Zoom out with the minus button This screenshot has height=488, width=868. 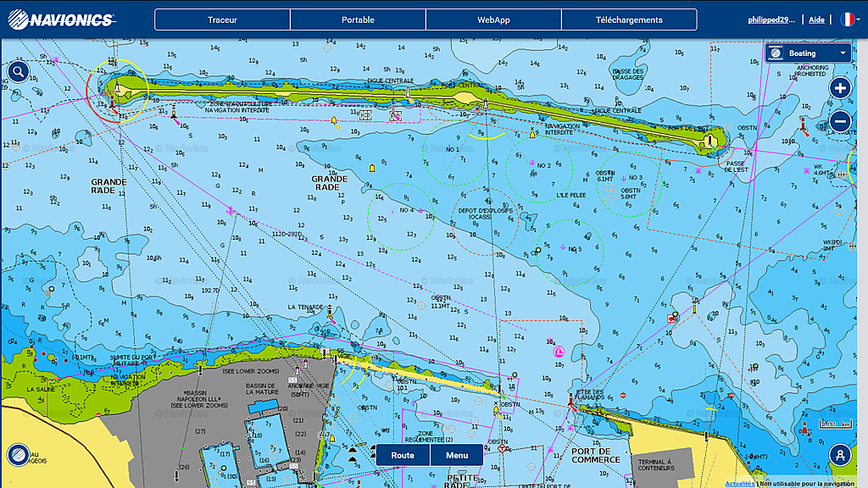[840, 121]
